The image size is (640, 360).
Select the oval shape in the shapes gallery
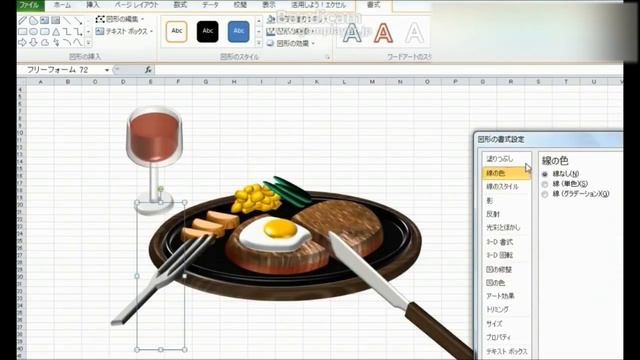tap(33, 31)
